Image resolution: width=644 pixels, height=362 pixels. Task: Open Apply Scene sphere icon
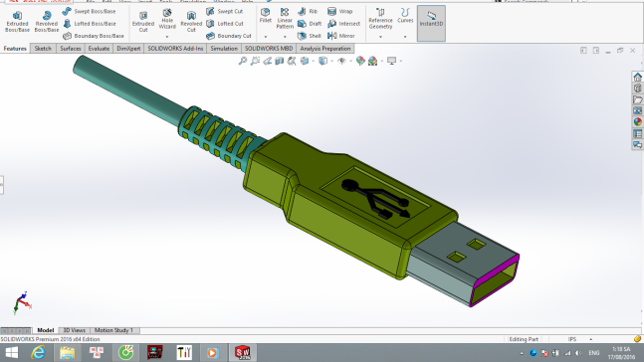372,61
